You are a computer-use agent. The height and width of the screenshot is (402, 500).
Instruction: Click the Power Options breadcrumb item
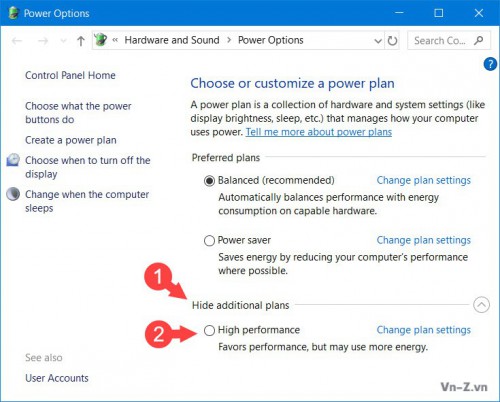coord(271,40)
